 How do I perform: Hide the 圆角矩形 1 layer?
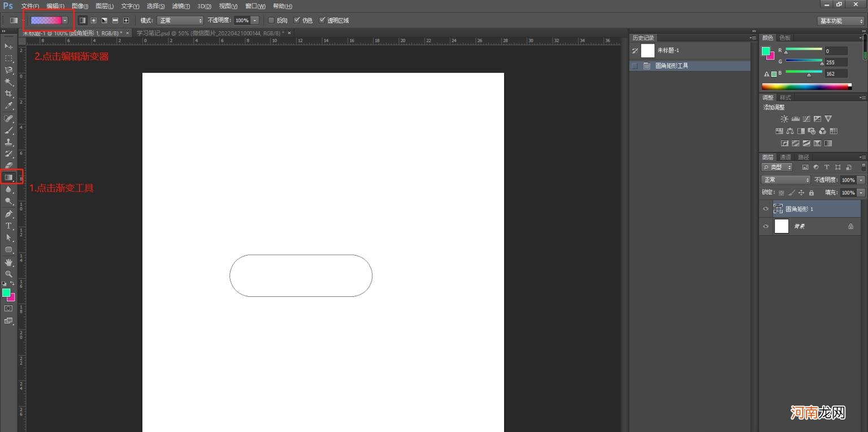pyautogui.click(x=766, y=209)
